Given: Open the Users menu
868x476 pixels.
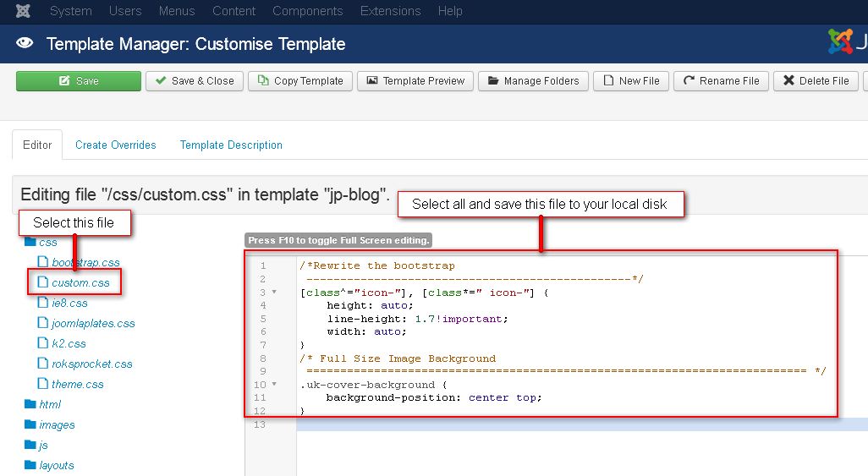Looking at the screenshot, I should tap(125, 11).
